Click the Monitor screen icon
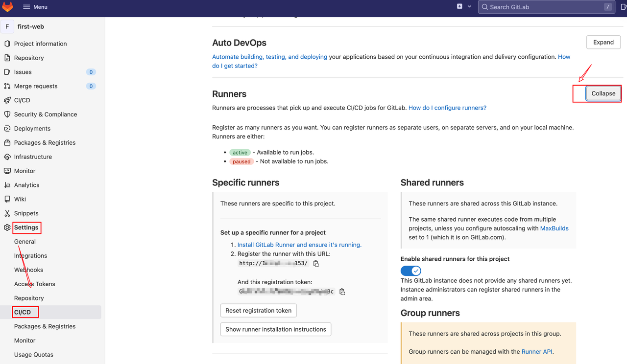The height and width of the screenshot is (364, 627). [7, 171]
